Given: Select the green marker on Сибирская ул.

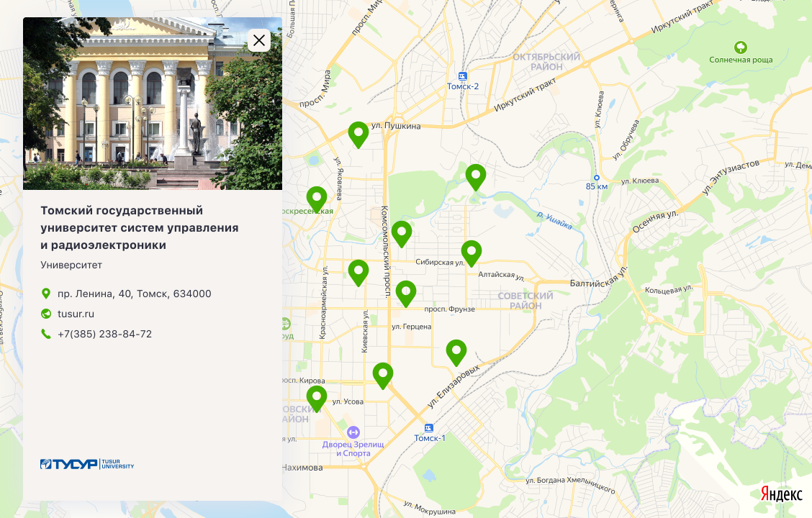Looking at the screenshot, I should coord(472,253).
